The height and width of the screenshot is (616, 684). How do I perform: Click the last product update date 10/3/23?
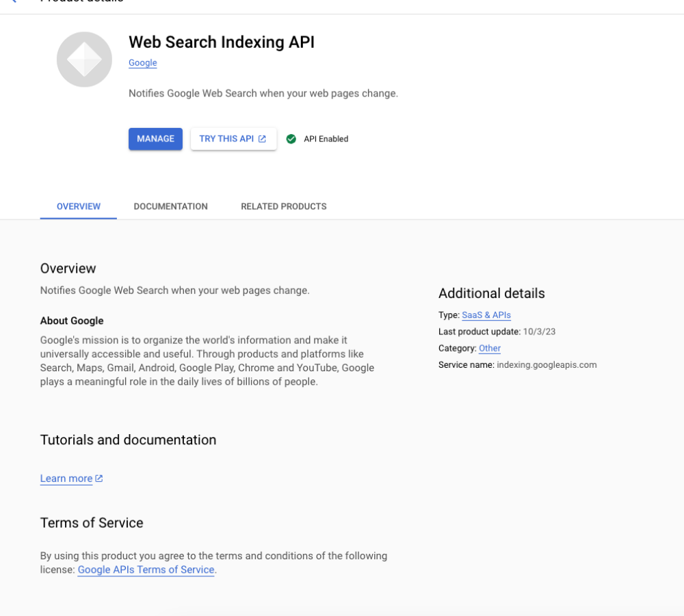[x=539, y=332]
